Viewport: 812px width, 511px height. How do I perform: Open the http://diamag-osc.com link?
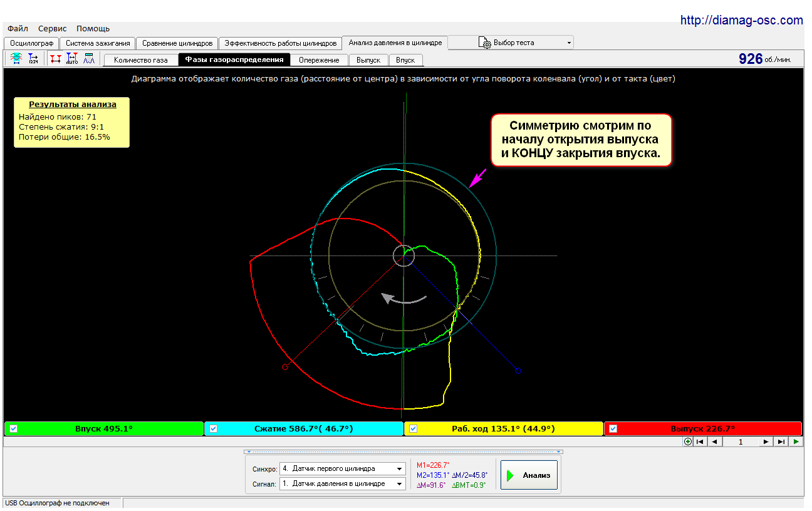(741, 21)
